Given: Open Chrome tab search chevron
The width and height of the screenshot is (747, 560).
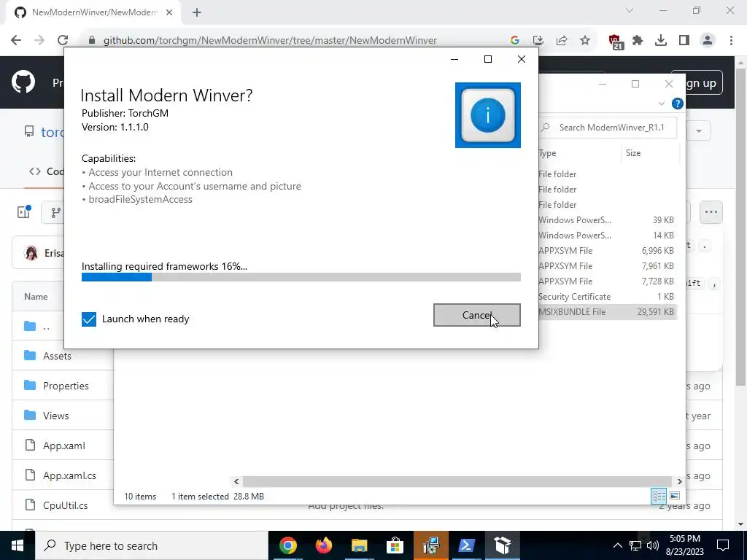Looking at the screenshot, I should coord(630,10).
